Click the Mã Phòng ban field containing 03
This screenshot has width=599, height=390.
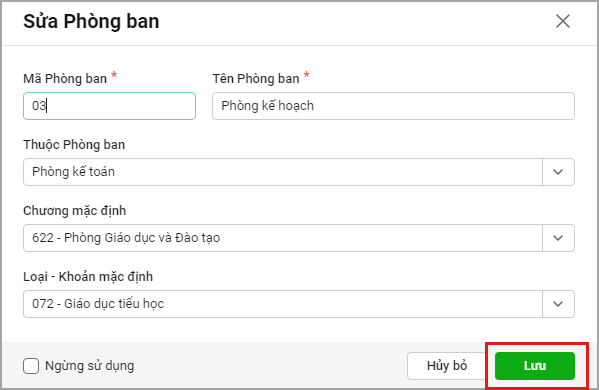click(109, 106)
